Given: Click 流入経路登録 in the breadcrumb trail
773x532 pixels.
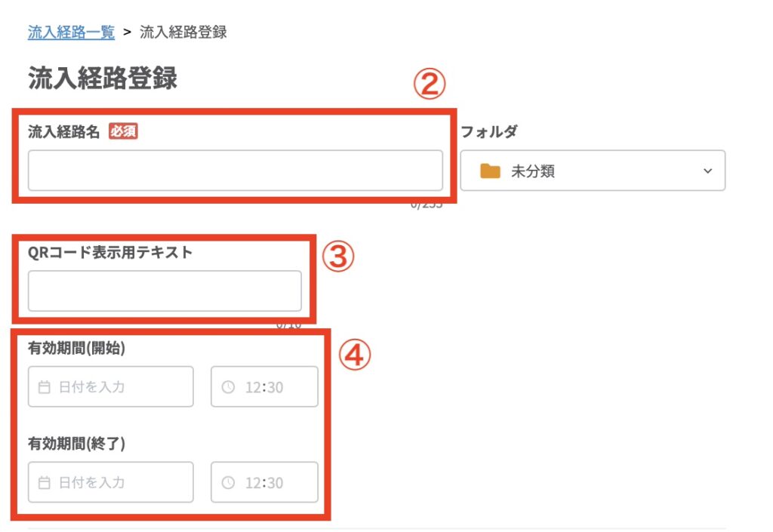Looking at the screenshot, I should 183,32.
